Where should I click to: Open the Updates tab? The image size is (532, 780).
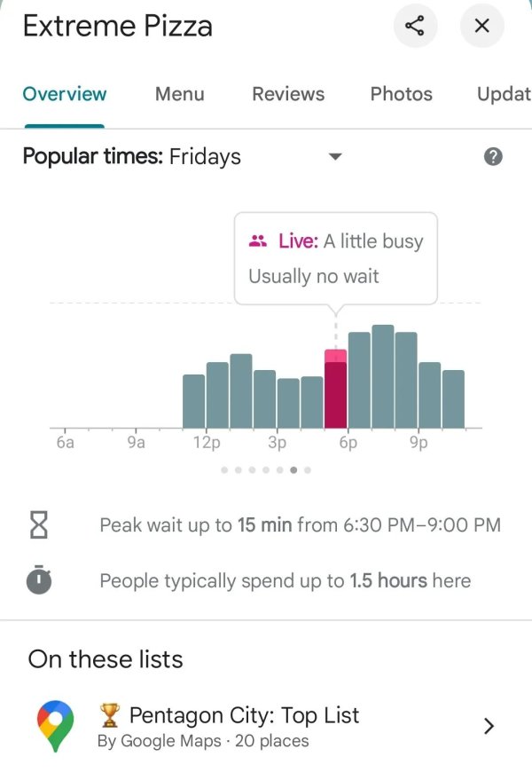pyautogui.click(x=503, y=94)
